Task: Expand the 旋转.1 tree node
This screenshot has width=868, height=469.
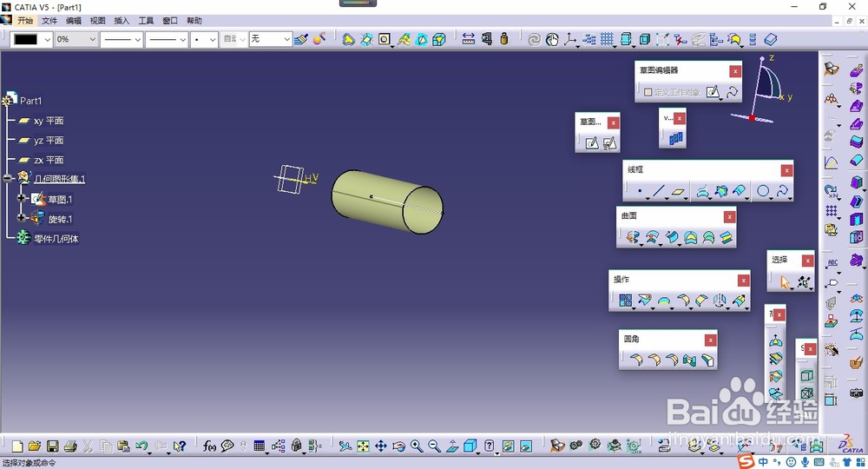Action: [x=21, y=218]
